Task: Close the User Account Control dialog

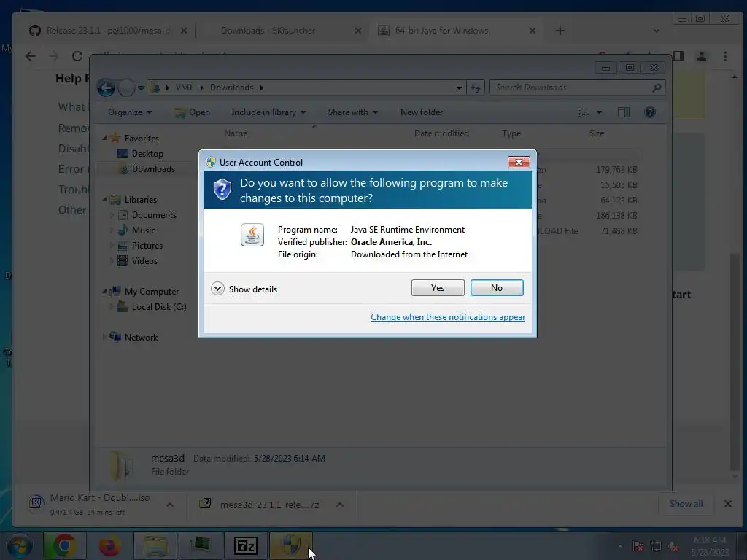Action: pyautogui.click(x=519, y=162)
